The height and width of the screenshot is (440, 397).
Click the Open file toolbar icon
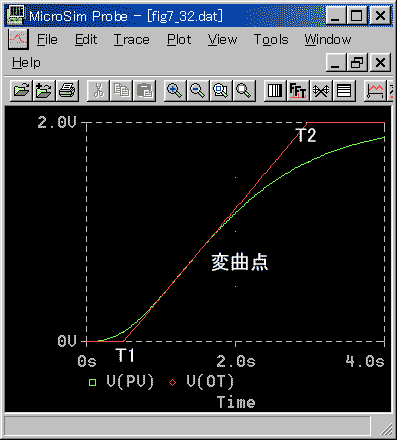(21, 90)
